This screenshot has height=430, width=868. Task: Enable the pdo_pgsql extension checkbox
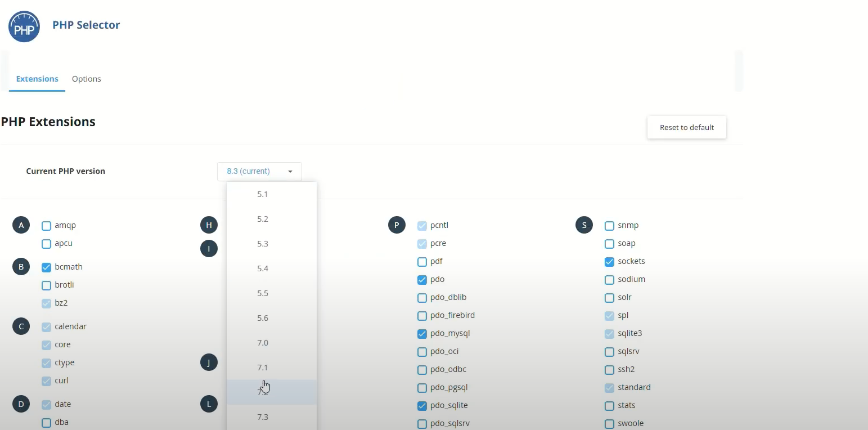[422, 388]
